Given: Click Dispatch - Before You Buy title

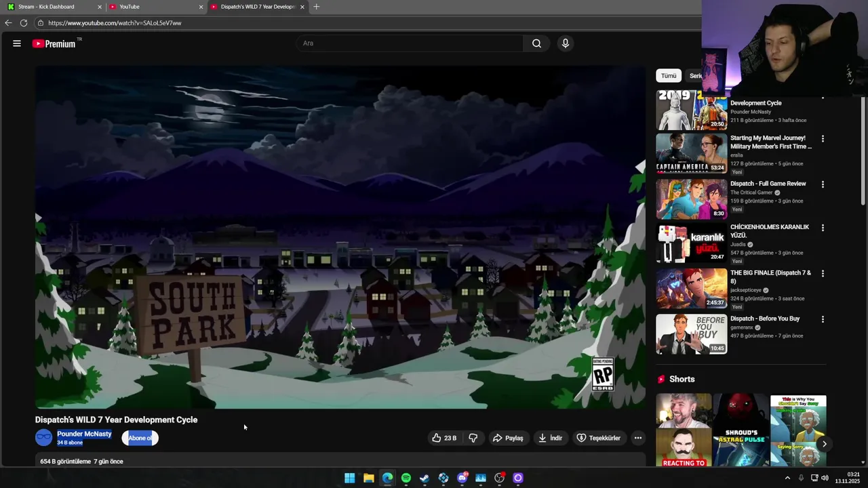Looking at the screenshot, I should (765, 319).
